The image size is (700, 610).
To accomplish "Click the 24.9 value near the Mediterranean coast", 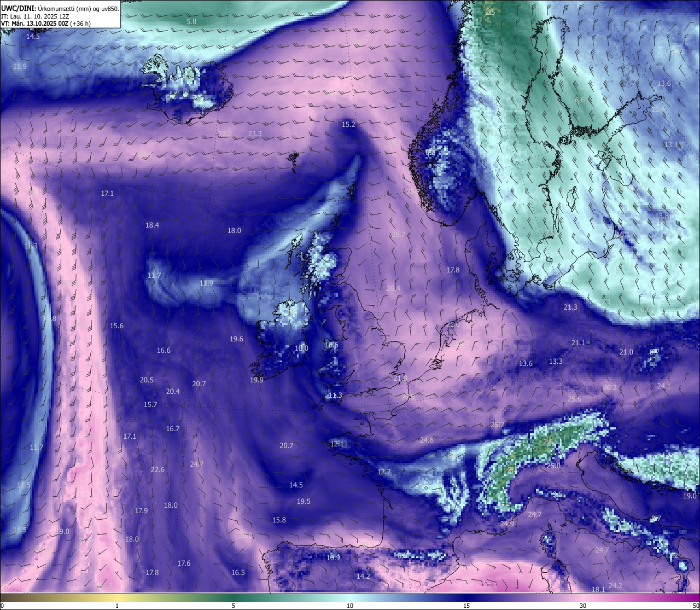I will pos(507,524).
